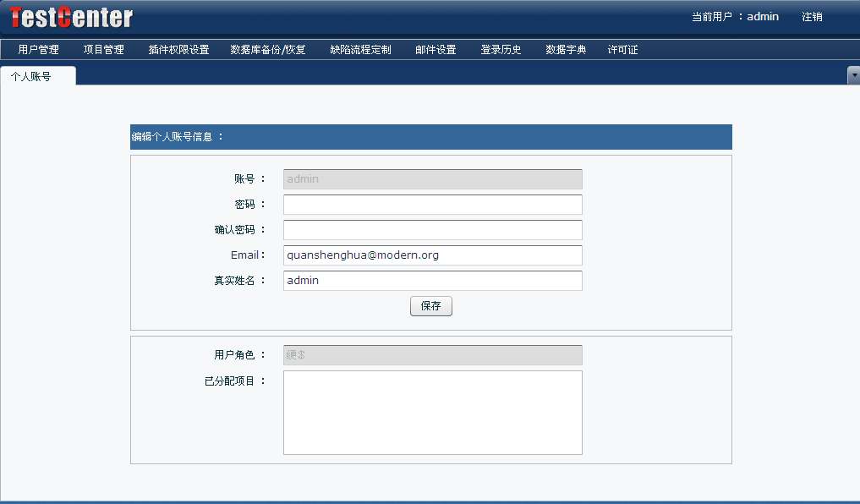The width and height of the screenshot is (860, 504).
Task: View 登录历史 from the menu bar
Action: pos(501,50)
